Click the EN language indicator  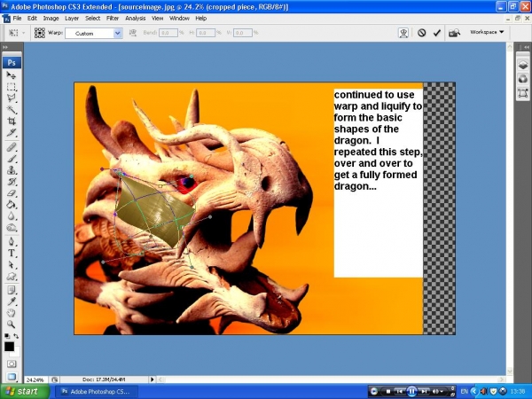464,392
